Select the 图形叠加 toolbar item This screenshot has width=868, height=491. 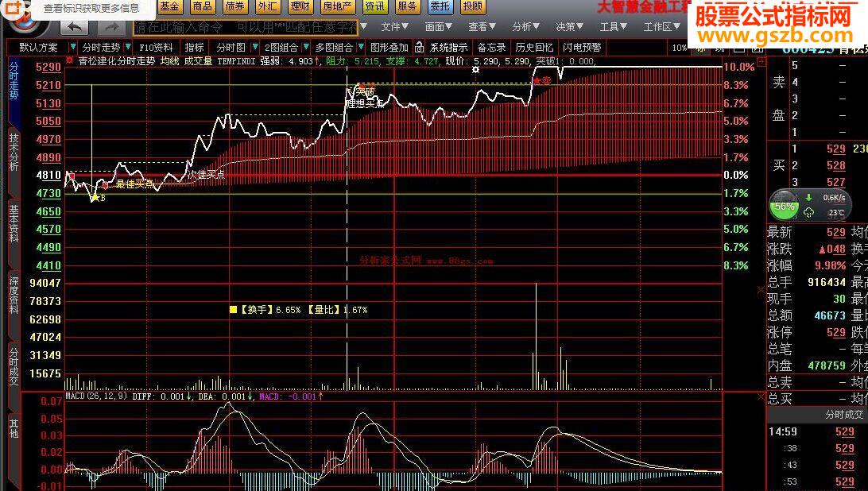click(x=389, y=48)
